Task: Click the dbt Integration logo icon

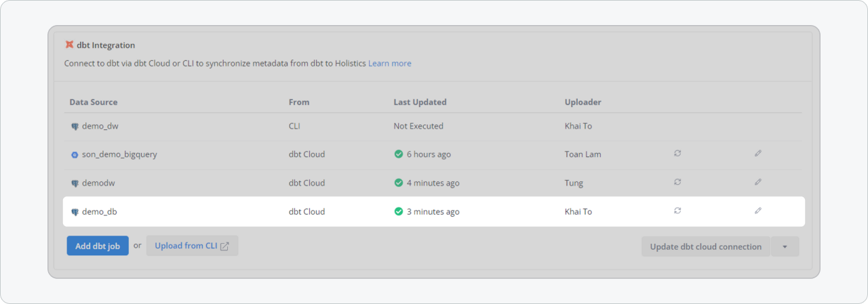Action: [x=69, y=45]
